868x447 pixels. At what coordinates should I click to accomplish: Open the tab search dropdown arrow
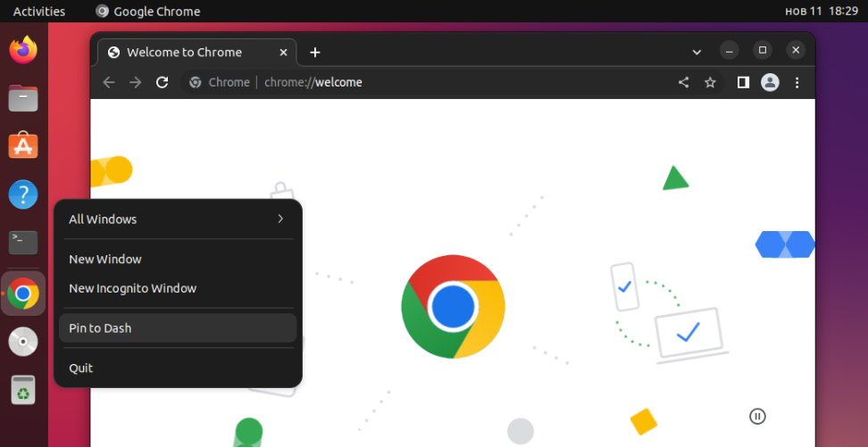pos(697,53)
